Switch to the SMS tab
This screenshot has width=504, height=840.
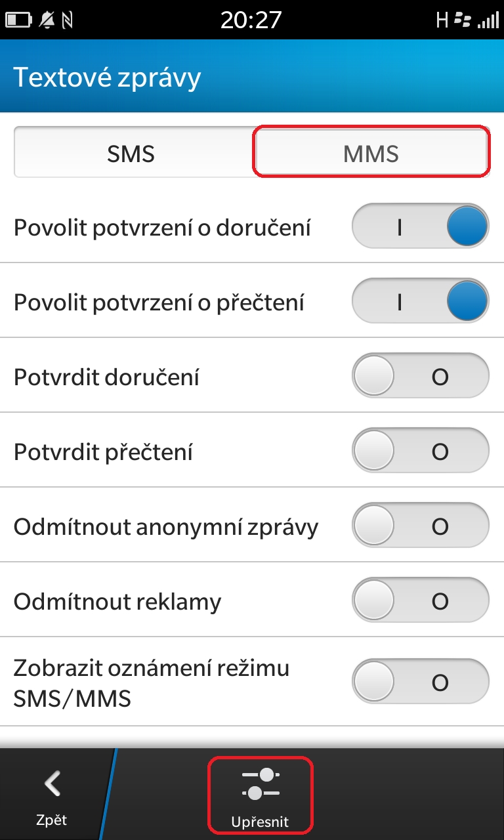tap(131, 154)
